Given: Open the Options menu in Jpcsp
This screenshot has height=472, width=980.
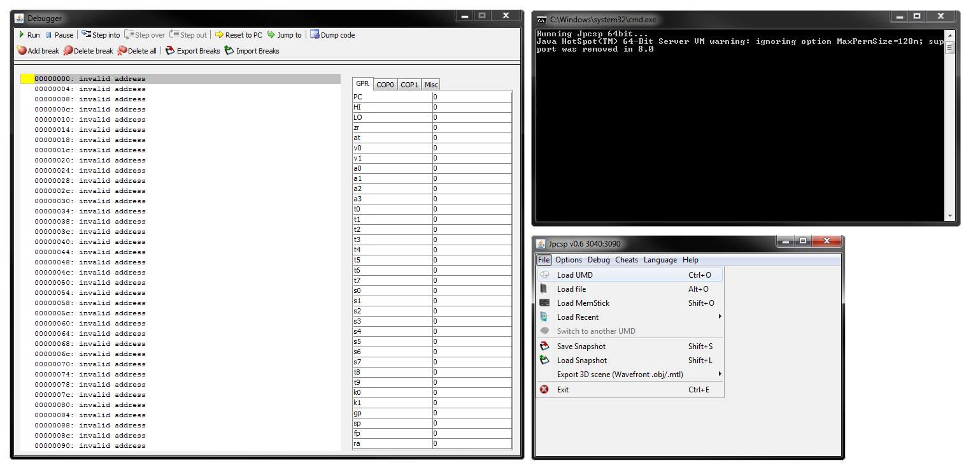Looking at the screenshot, I should [569, 260].
